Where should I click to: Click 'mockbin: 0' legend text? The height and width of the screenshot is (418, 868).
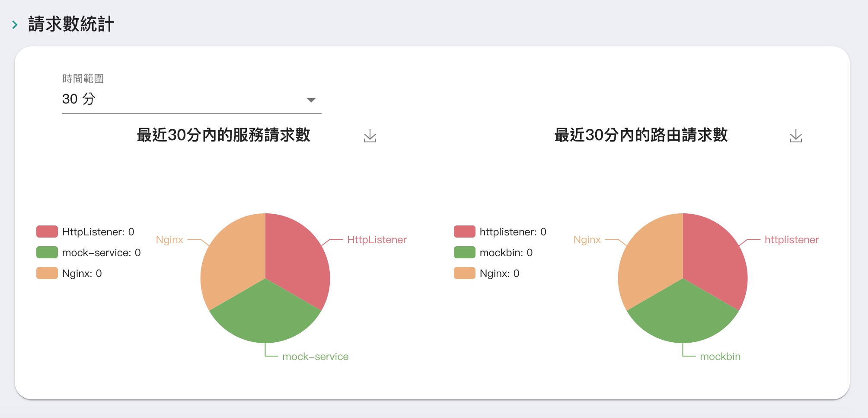pos(506,253)
